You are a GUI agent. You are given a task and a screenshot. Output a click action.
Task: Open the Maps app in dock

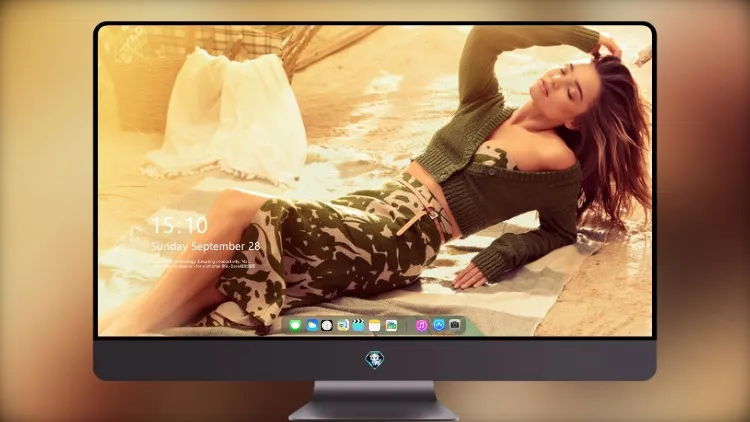pyautogui.click(x=343, y=325)
